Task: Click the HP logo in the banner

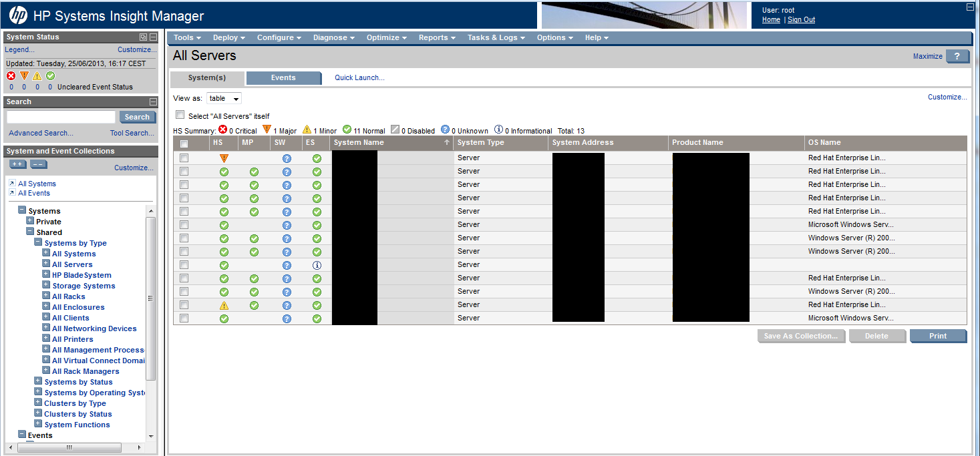Action: [x=18, y=15]
